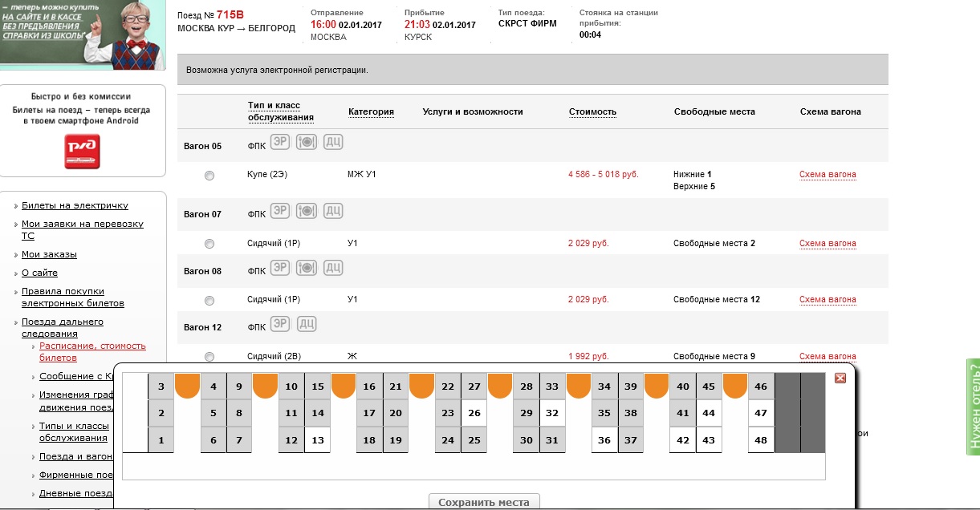Screen dimensions: 980x510
Task: Click the ЭР icon for Вагон 05
Action: click(x=280, y=143)
